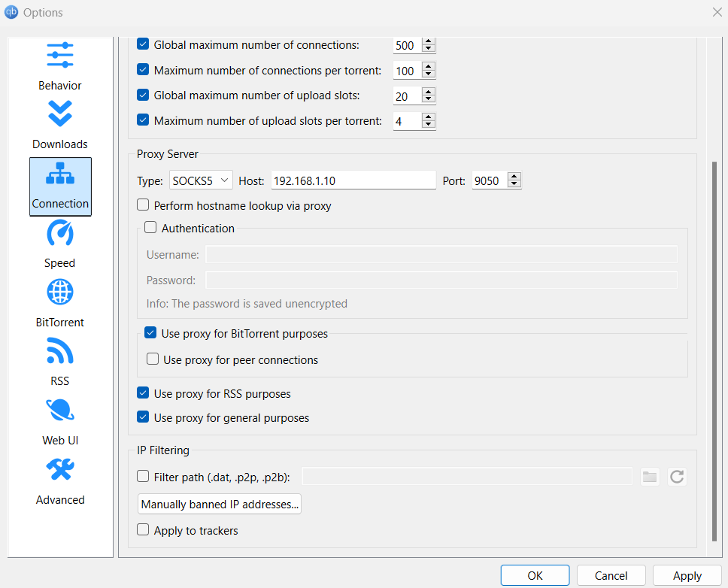The height and width of the screenshot is (588, 728).
Task: Select the Speed gauge icon
Action: tap(60, 233)
